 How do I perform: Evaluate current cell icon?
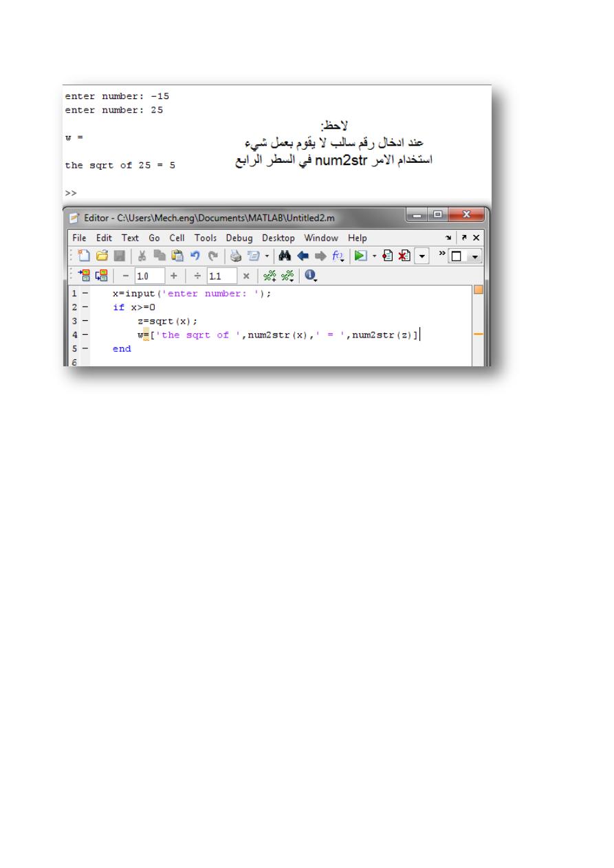coord(85,276)
